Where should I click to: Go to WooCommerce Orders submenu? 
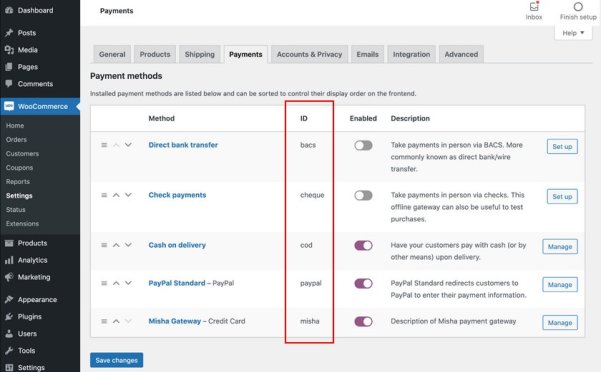pos(16,139)
